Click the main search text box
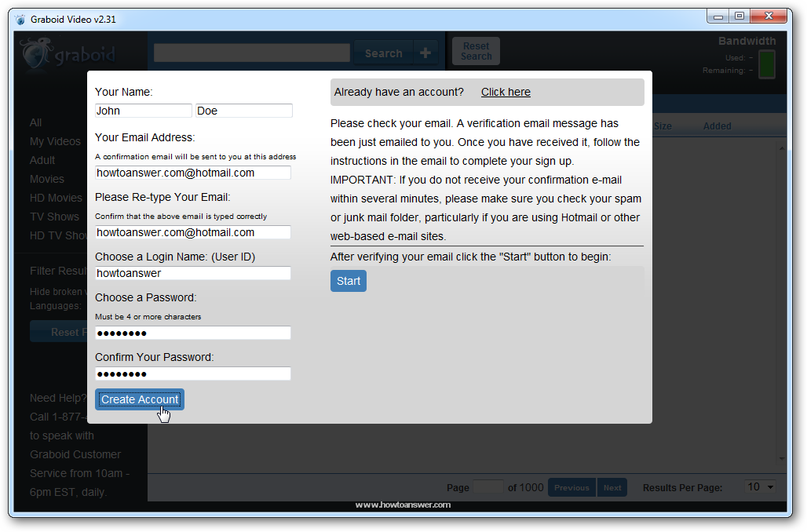The width and height of the screenshot is (807, 532). [x=252, y=53]
